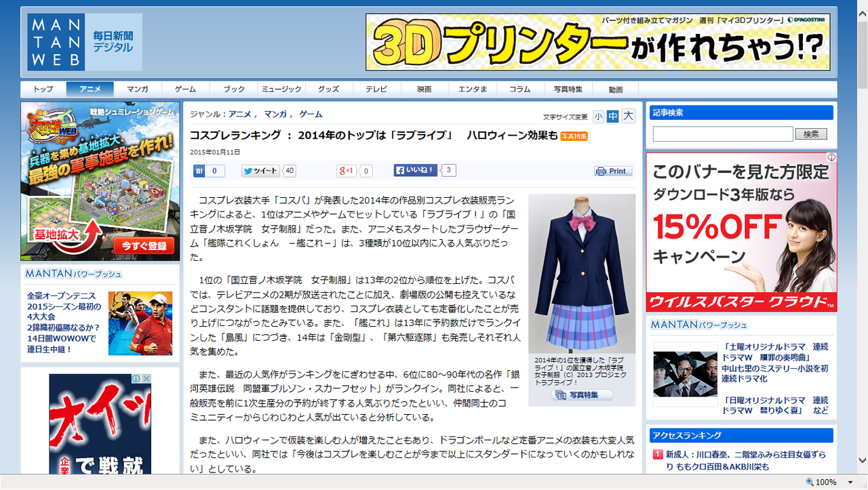Click the アクセスランキング section header
Screen dimensions: 868x490
(741, 435)
